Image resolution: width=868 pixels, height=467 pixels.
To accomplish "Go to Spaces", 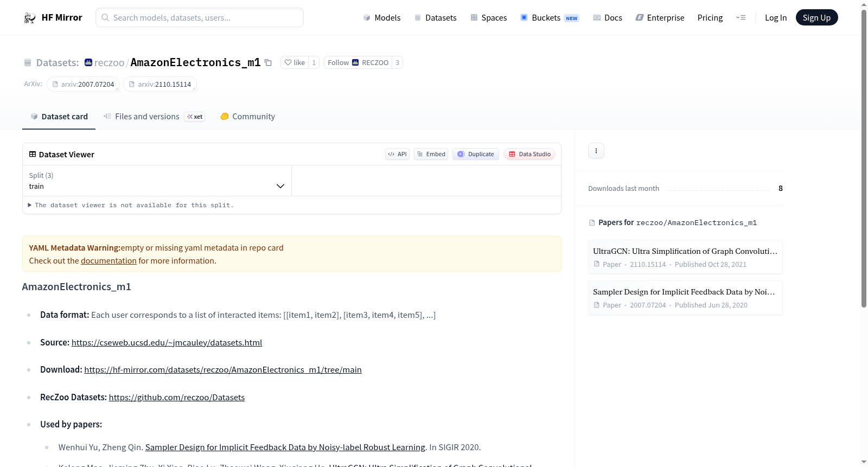I will (x=488, y=18).
